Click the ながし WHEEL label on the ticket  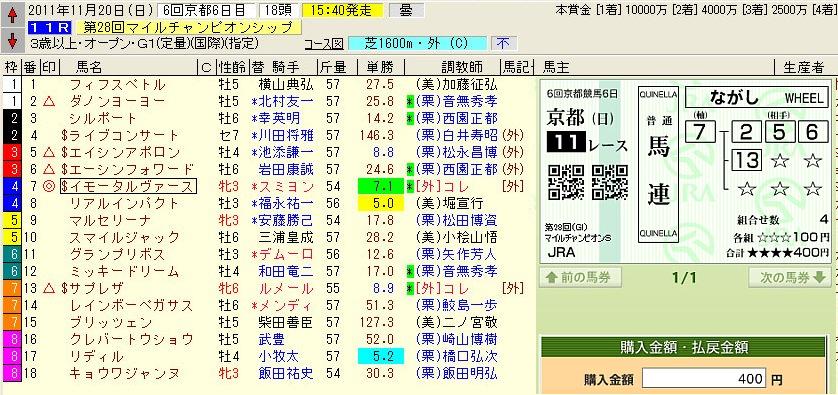(757, 98)
